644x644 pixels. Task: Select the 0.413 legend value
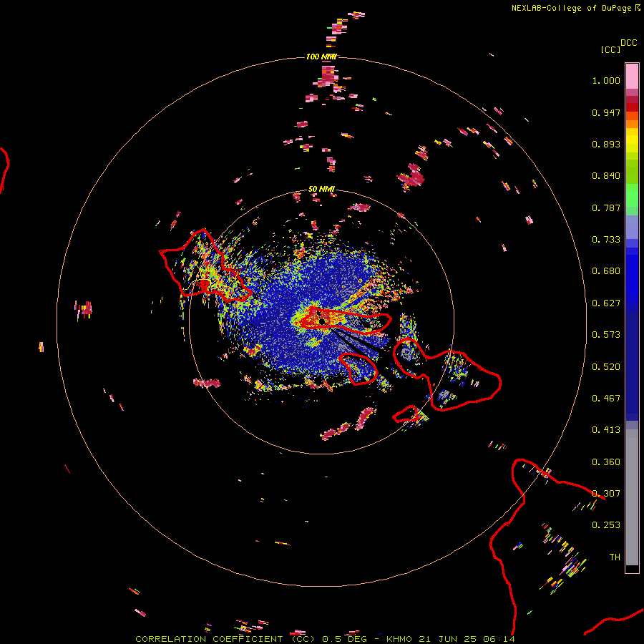(606, 430)
